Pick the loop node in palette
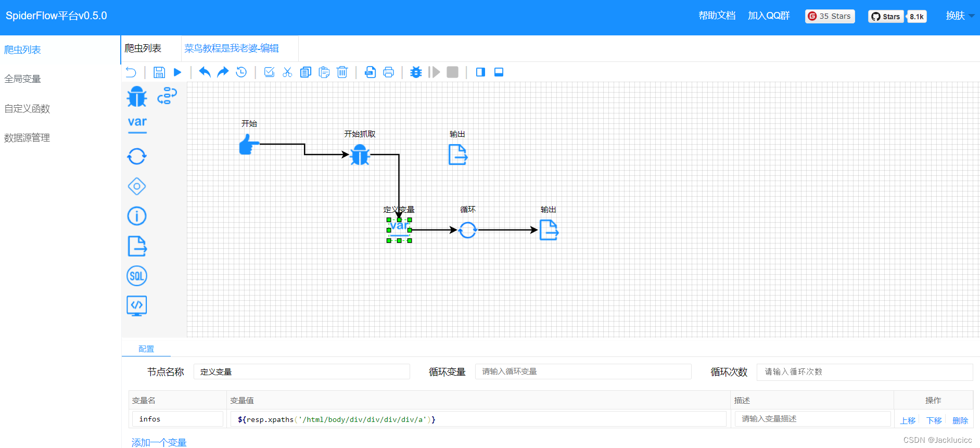 [137, 156]
